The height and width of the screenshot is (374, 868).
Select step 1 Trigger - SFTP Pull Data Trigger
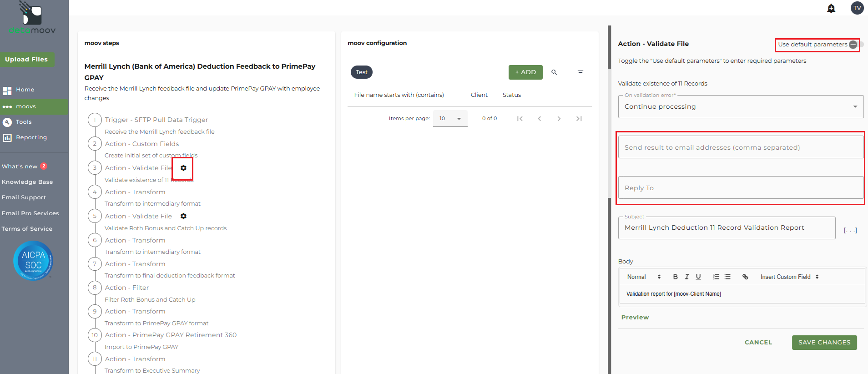tap(156, 120)
